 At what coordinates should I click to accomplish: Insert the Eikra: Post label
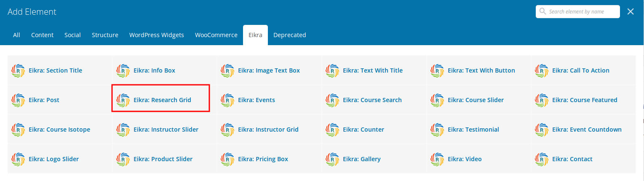(44, 100)
